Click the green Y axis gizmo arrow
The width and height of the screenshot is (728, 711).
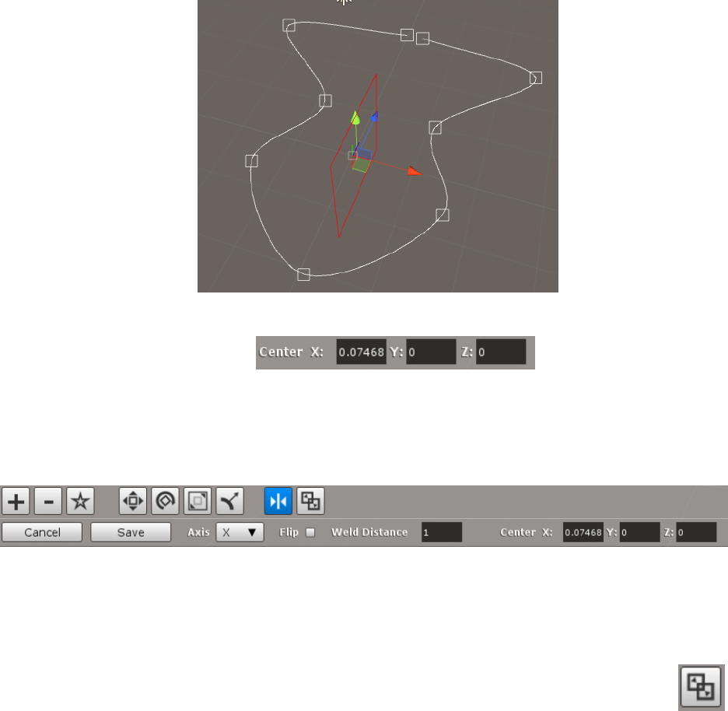click(355, 117)
